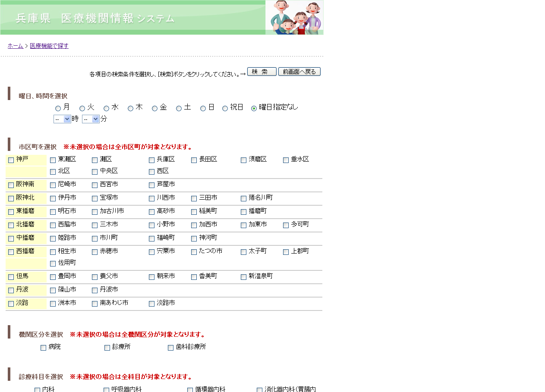This screenshot has height=392, width=545.
Task: Check the 加古川市 checkbox
Action: click(x=95, y=212)
